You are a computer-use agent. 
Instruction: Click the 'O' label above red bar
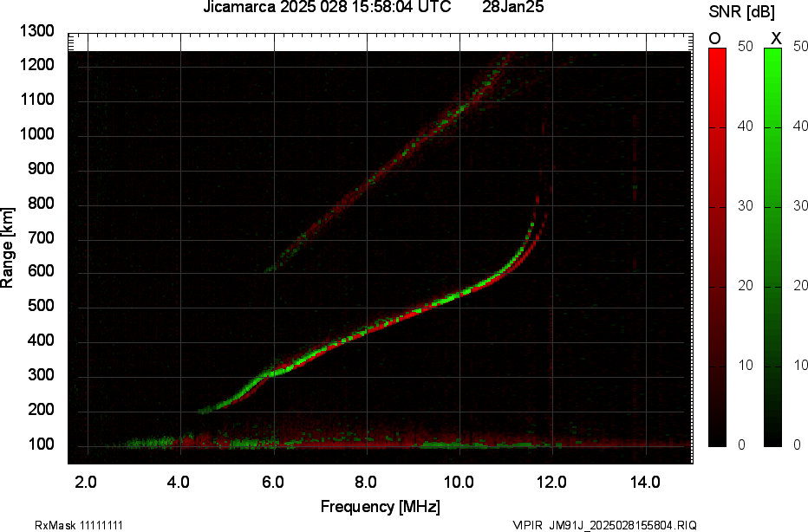click(714, 39)
